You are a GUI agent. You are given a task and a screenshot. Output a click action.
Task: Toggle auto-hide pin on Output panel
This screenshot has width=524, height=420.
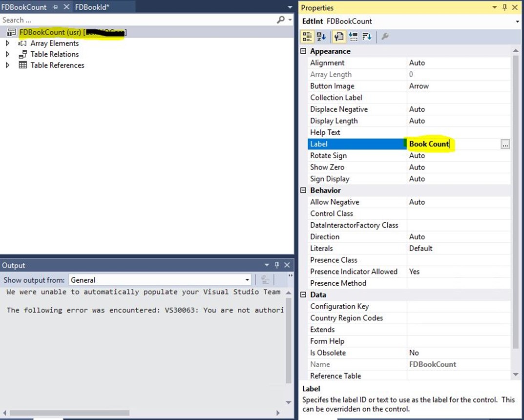[277, 265]
